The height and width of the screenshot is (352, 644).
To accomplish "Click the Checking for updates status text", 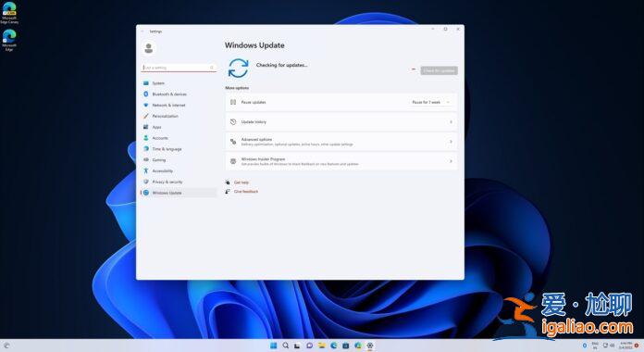I will [281, 65].
